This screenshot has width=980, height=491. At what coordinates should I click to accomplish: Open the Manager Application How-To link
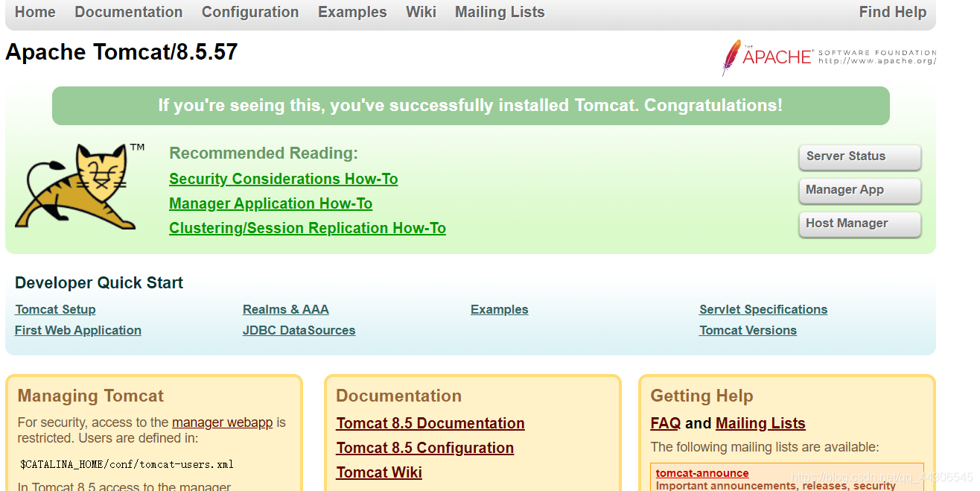pyautogui.click(x=270, y=203)
